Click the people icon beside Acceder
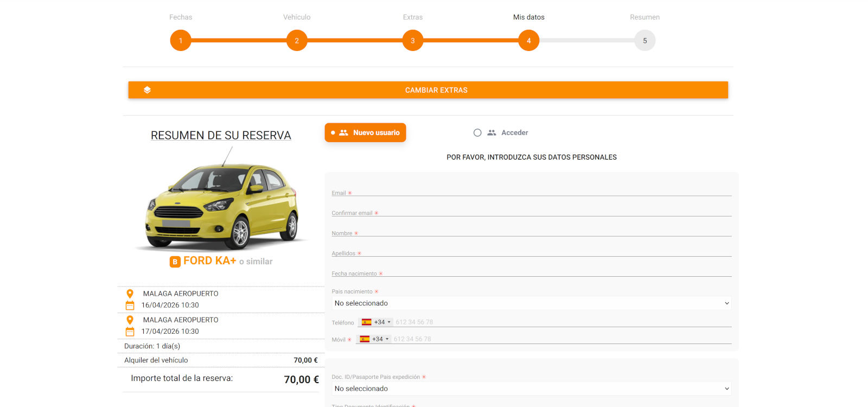868x407 pixels. tap(492, 133)
